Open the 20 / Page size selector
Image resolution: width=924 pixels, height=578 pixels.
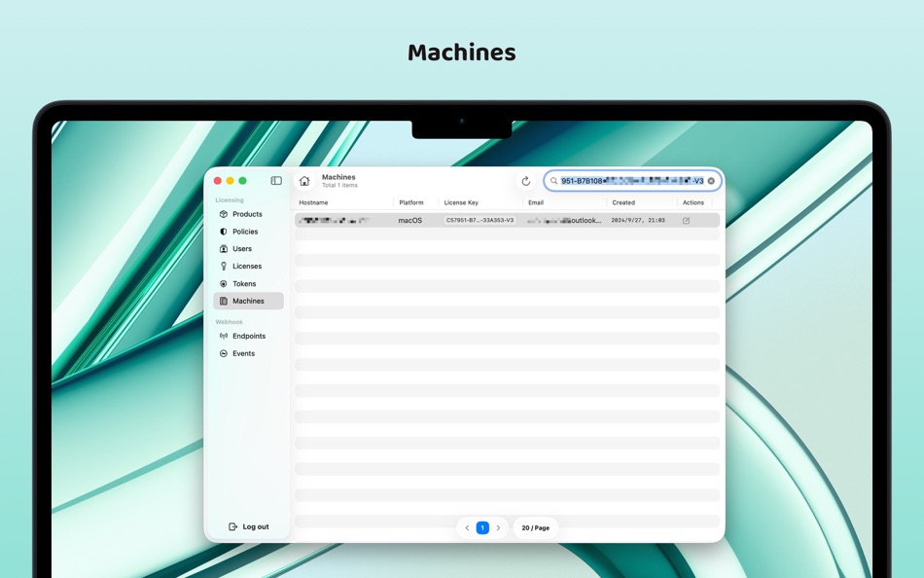534,527
